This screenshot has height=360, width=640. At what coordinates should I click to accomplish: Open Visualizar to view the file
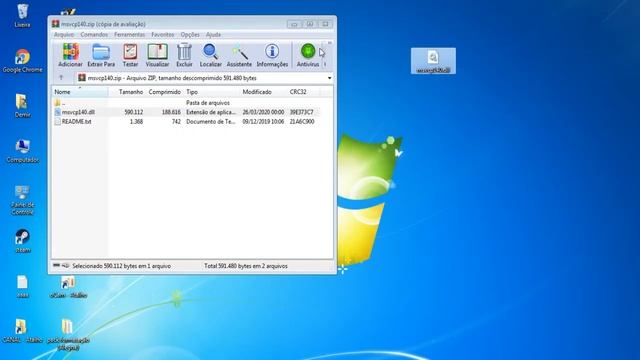pyautogui.click(x=157, y=55)
